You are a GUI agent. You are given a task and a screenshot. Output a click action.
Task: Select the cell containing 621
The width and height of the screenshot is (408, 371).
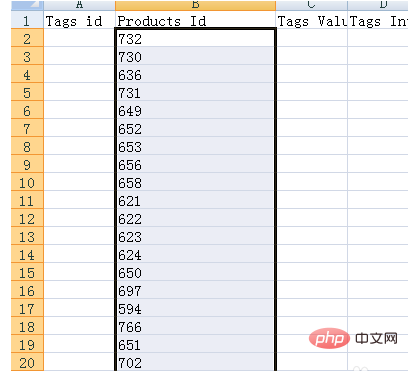[x=196, y=201]
